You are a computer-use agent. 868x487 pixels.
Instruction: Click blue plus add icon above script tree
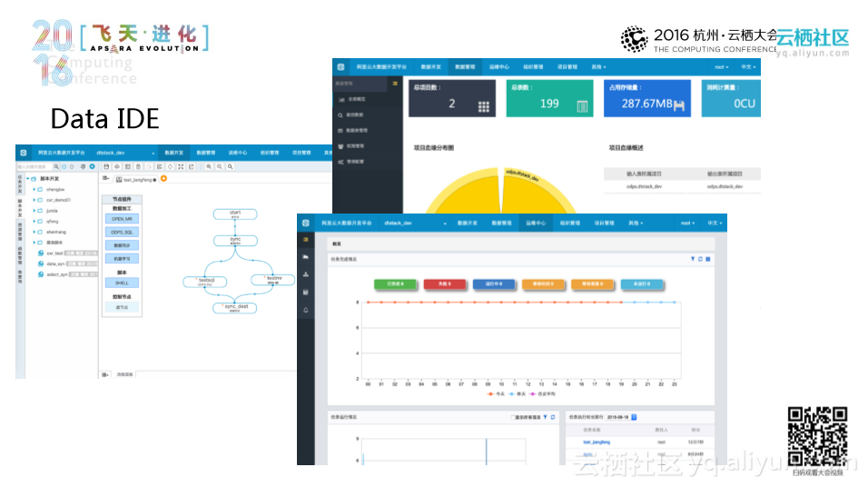pos(93,166)
